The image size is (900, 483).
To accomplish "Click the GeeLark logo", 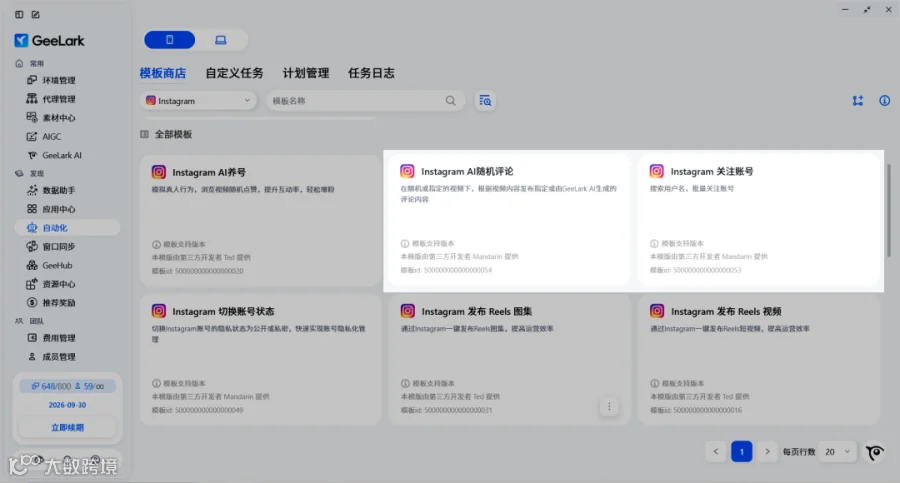I will (49, 40).
